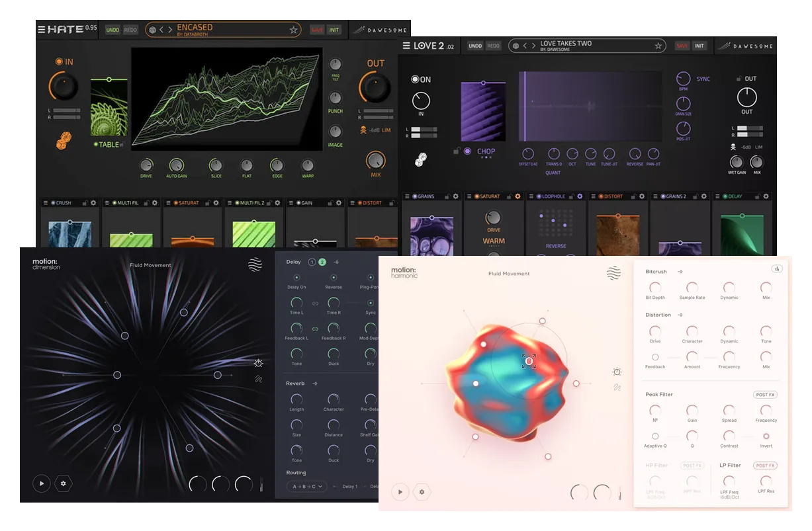Click the sun-shaped icon in motion: dimension
The width and height of the screenshot is (812, 531).
(x=258, y=363)
